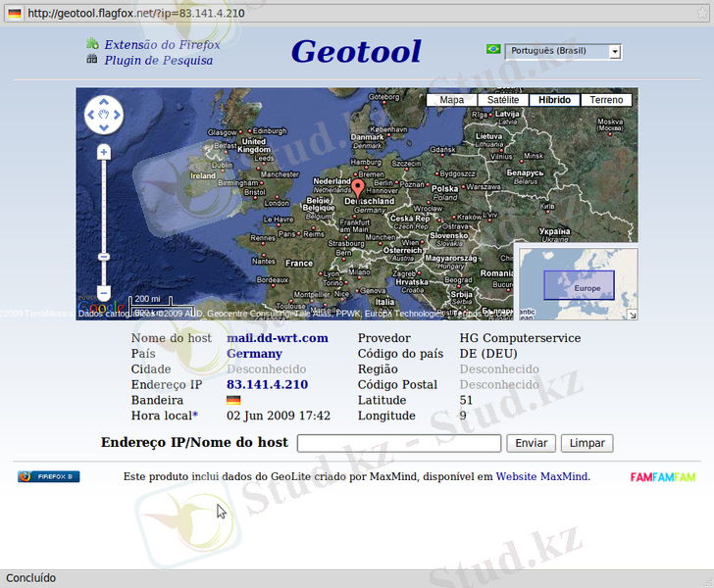
Task: Click the HG Computerservice provider text
Action: (x=520, y=338)
